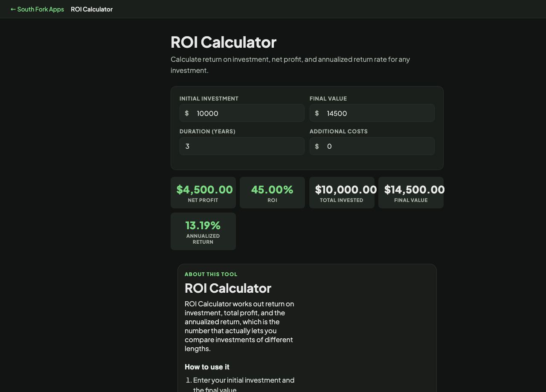
Task: Click the Total Invested caption
Action: click(x=342, y=200)
